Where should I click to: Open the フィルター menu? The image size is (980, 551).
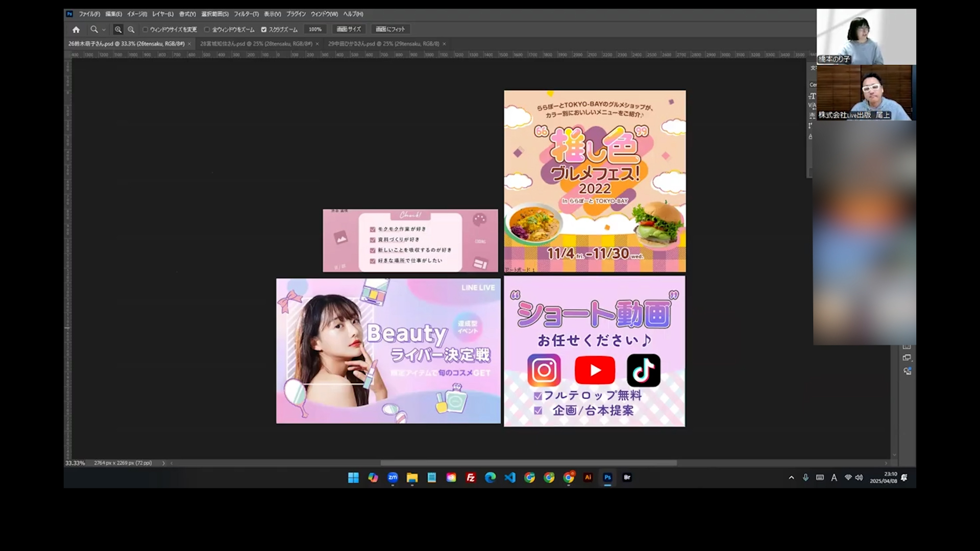tap(246, 14)
